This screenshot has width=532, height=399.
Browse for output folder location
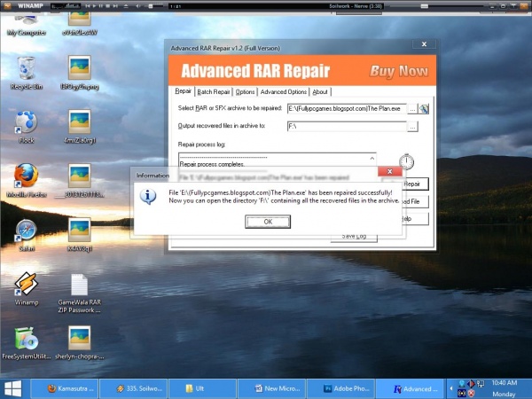pos(412,127)
